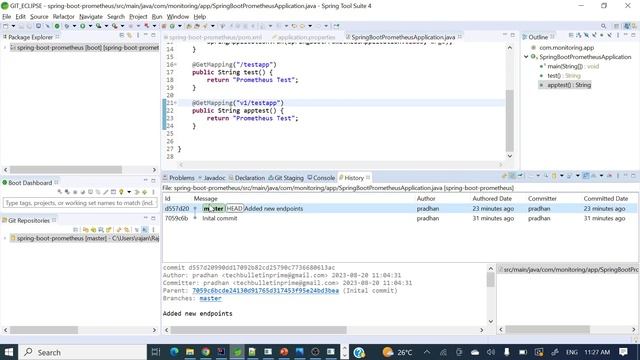Click the green Run button in main toolbar
640x360 pixels.
(x=83, y=26)
